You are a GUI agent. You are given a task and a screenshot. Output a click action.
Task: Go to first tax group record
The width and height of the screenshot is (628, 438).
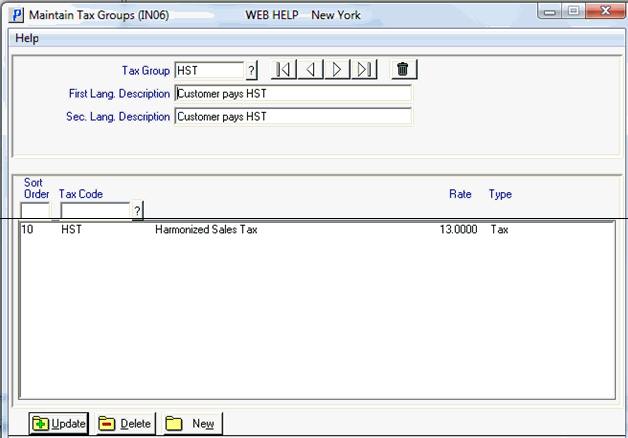pyautogui.click(x=284, y=70)
